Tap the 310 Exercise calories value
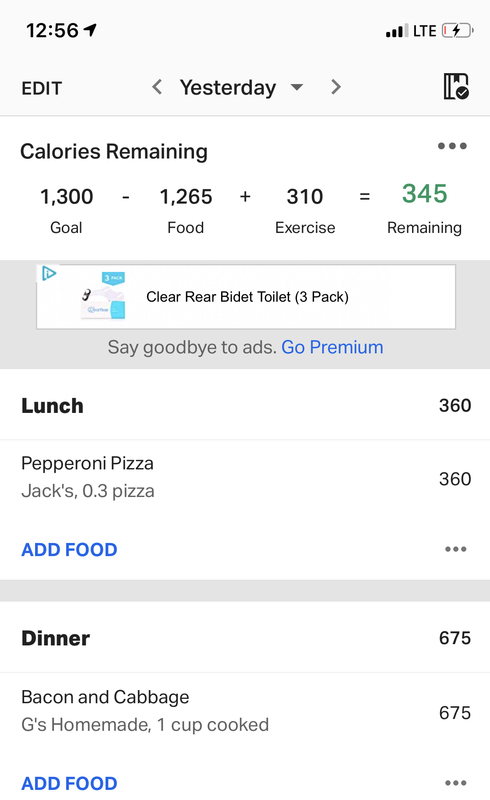 [305, 197]
